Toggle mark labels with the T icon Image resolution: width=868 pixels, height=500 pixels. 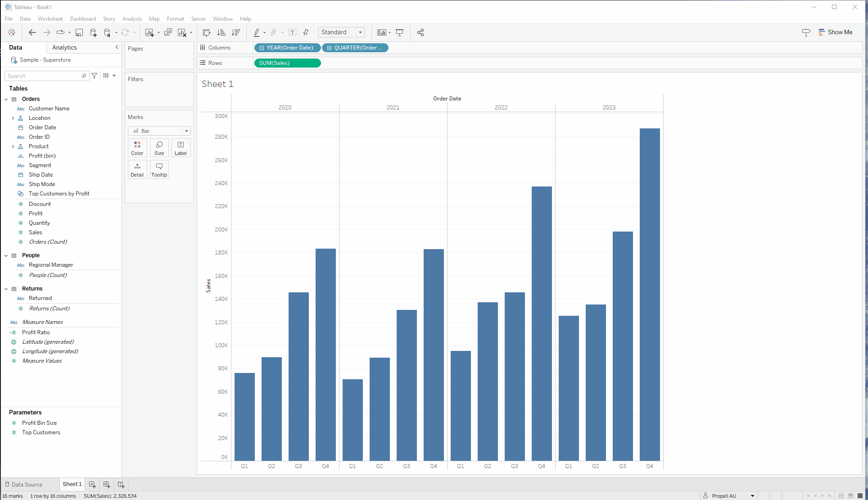coord(292,32)
